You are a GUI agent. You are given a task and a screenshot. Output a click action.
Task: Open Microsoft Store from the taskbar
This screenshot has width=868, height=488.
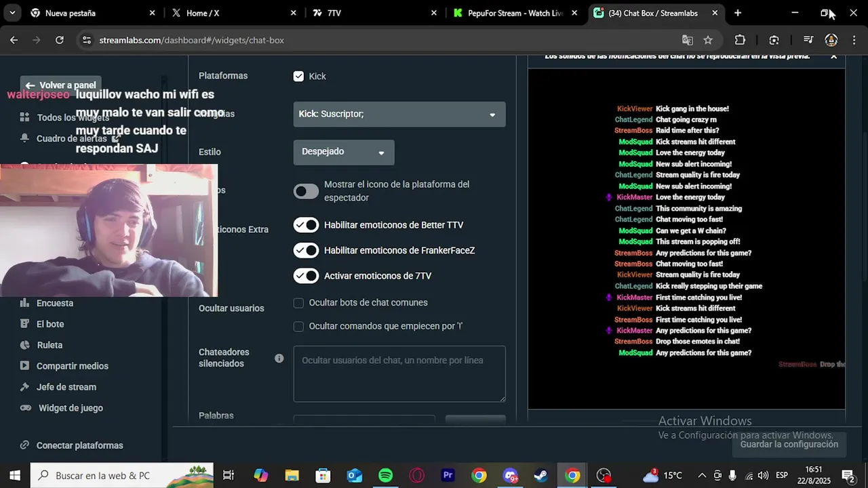coord(323,476)
